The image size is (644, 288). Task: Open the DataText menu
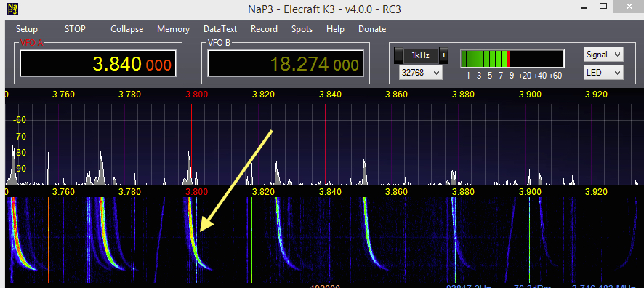pyautogui.click(x=220, y=29)
